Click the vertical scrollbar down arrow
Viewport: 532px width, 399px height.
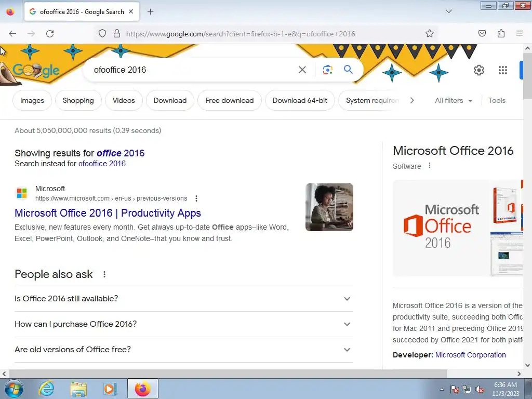[x=528, y=365]
